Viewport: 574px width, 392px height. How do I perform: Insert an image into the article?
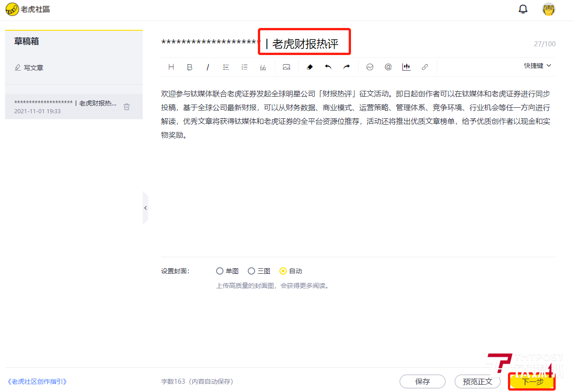(x=286, y=67)
